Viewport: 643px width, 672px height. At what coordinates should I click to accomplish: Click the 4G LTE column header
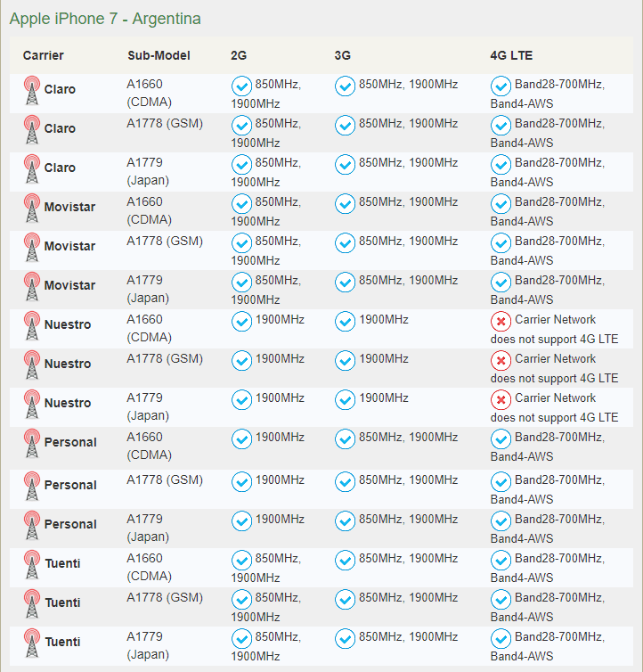[511, 55]
